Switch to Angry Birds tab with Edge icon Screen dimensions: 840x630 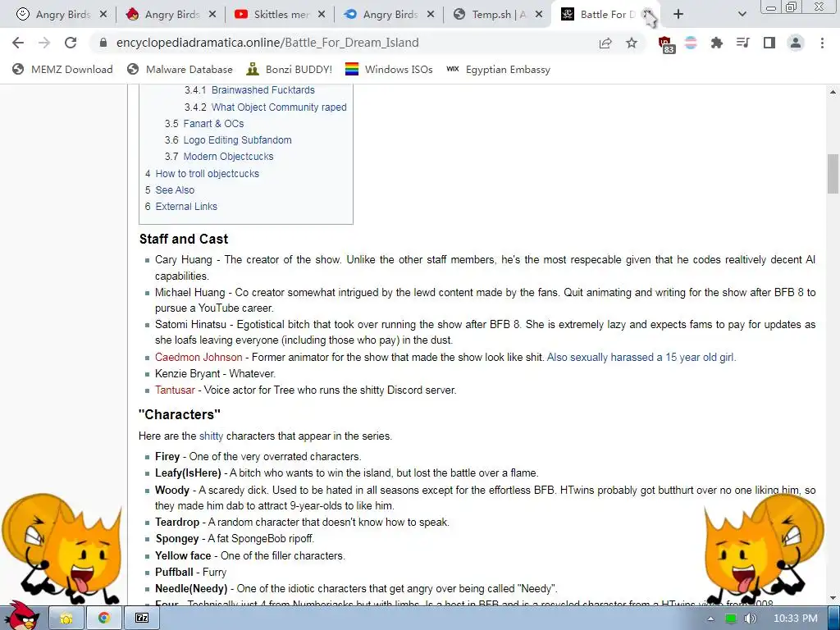click(389, 15)
